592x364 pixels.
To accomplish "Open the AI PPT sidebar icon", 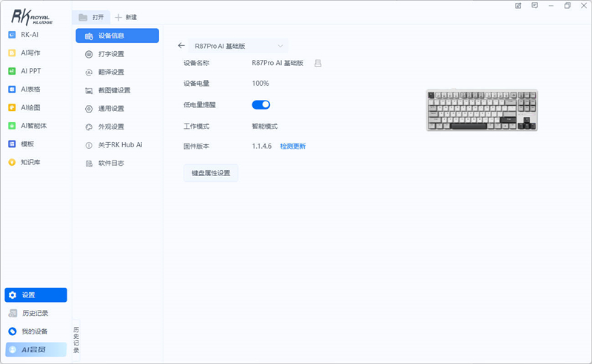I will [12, 71].
